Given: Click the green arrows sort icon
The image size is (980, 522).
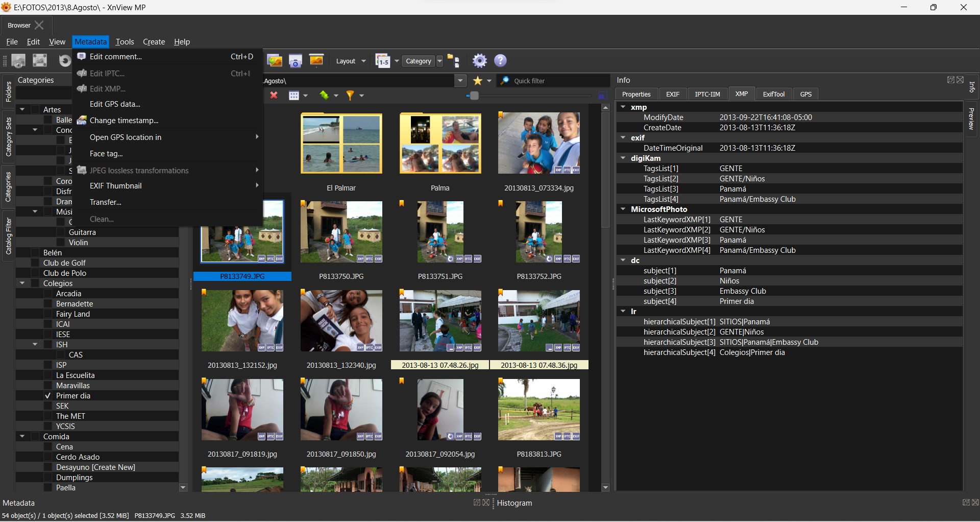Looking at the screenshot, I should click(x=324, y=96).
